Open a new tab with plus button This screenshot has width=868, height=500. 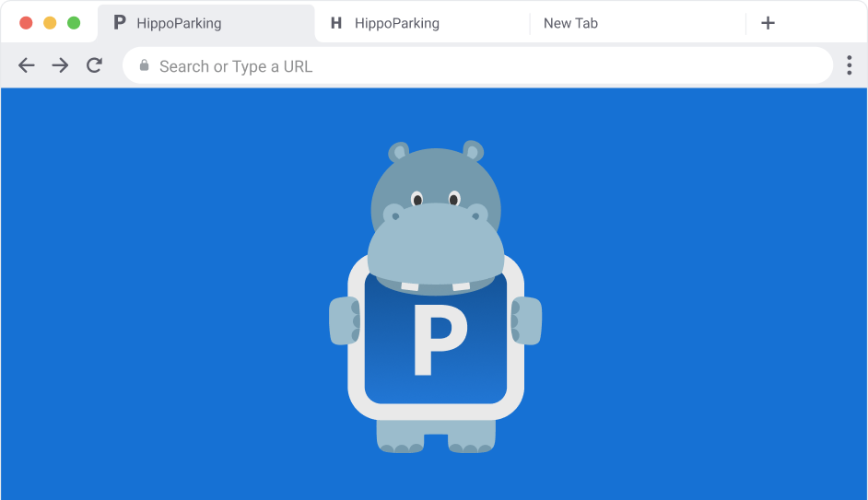(768, 23)
